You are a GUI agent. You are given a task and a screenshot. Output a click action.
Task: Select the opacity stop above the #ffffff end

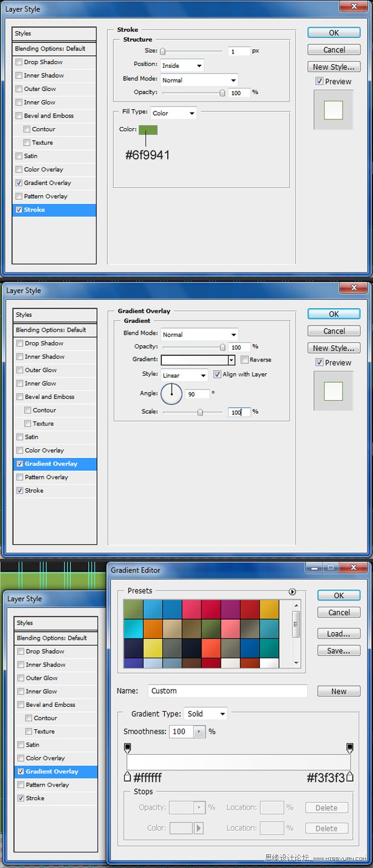(x=127, y=747)
